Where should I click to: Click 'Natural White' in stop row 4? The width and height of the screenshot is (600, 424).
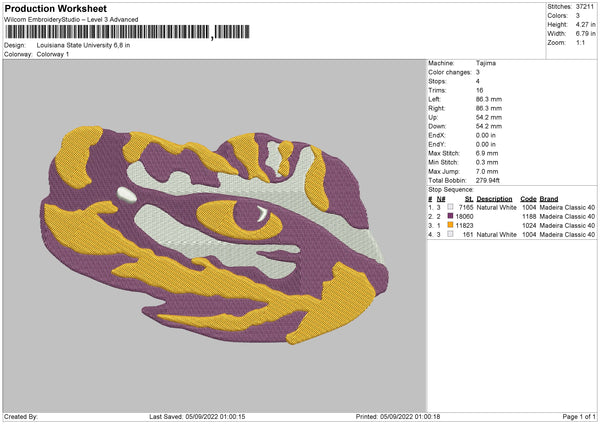497,235
